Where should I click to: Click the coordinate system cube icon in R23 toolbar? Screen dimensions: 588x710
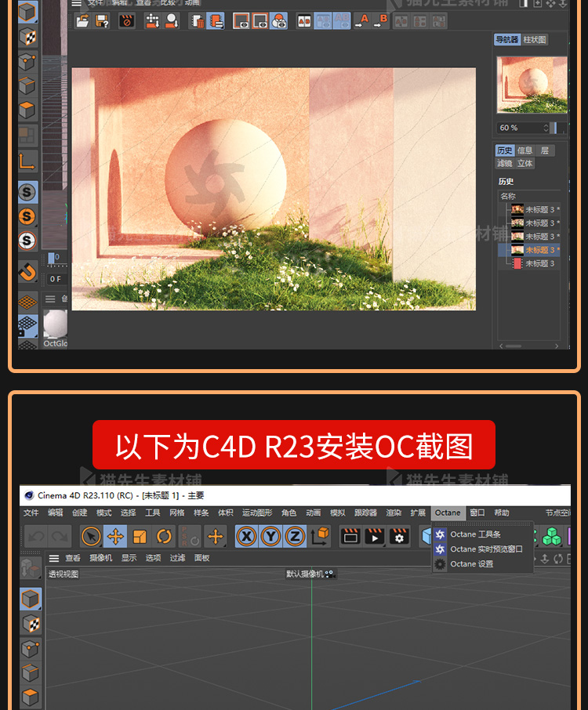coord(321,537)
